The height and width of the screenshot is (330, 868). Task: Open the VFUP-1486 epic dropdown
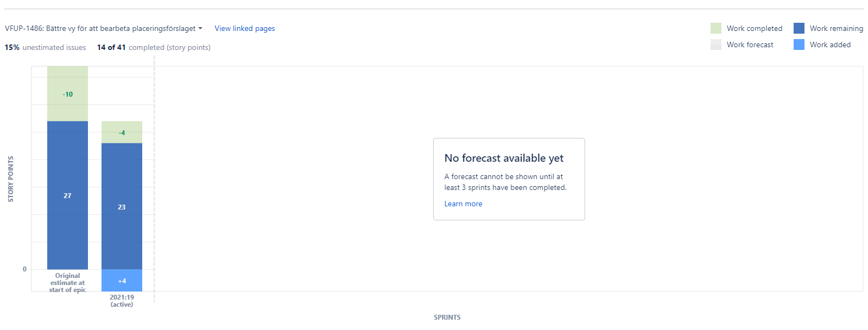point(103,28)
